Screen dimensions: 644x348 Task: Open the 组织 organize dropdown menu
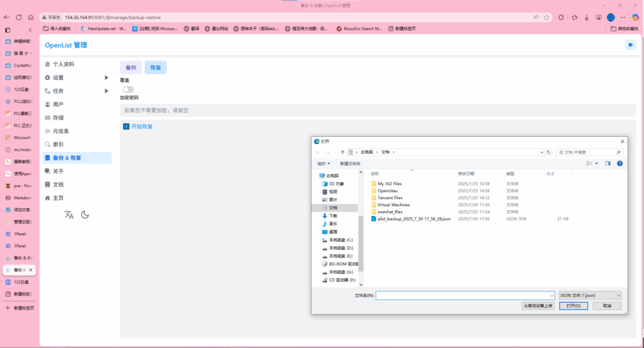coord(324,163)
